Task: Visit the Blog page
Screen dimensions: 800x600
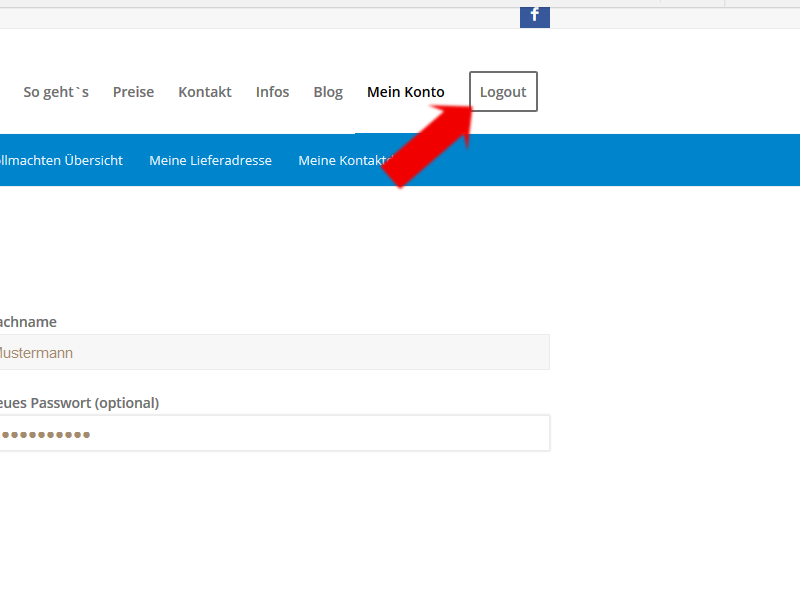Action: pos(328,92)
